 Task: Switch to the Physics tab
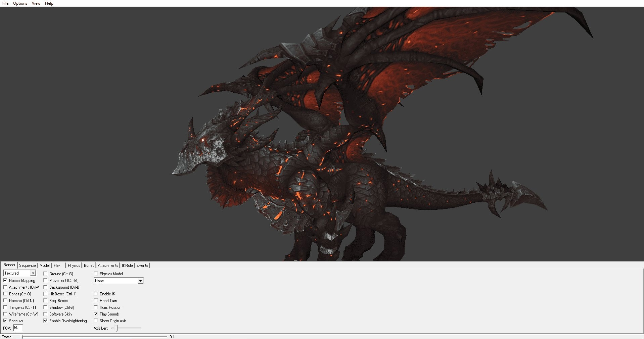74,265
